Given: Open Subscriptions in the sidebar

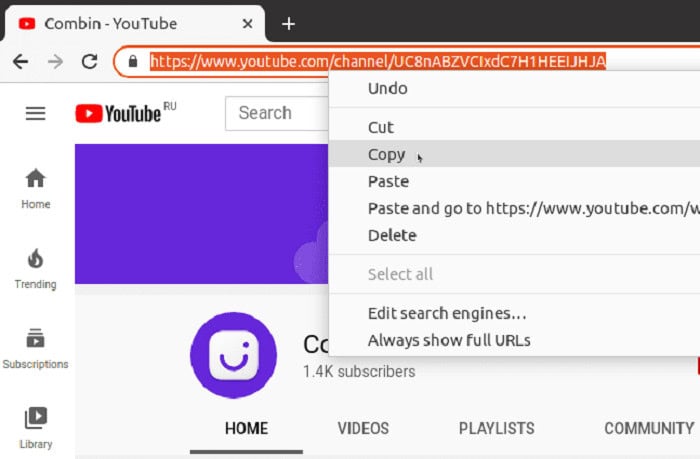Looking at the screenshot, I should click(x=35, y=349).
